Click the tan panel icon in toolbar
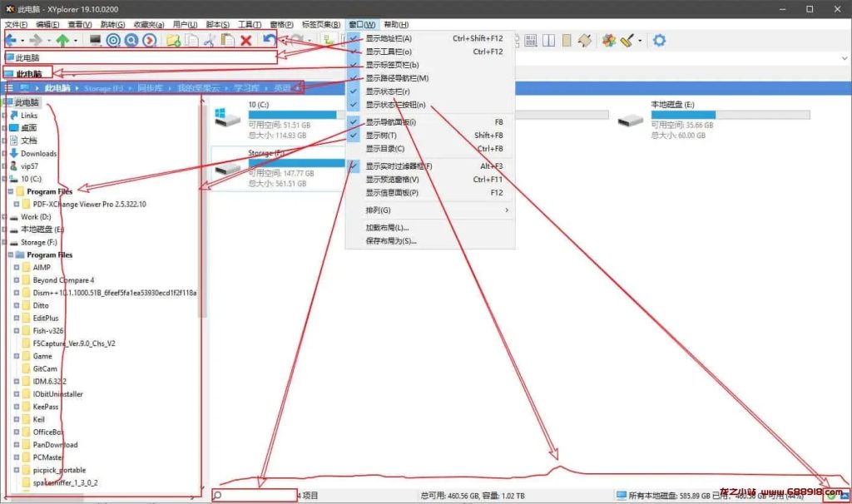Image resolution: width=852 pixels, height=504 pixels. pyautogui.click(x=567, y=40)
